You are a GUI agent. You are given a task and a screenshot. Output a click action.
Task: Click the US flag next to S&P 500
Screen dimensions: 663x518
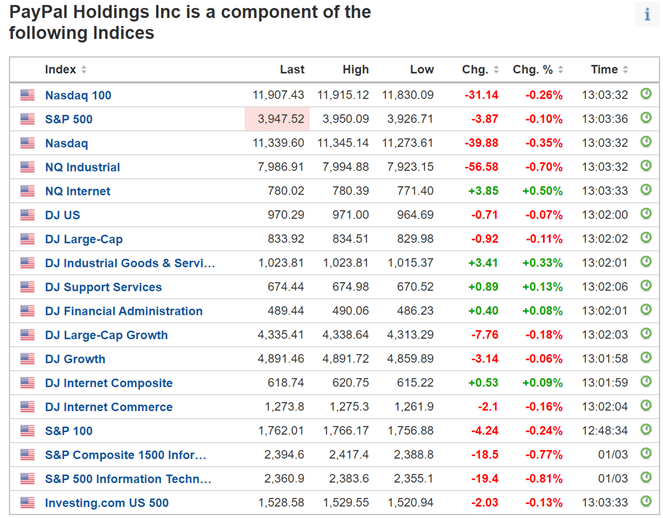27,119
